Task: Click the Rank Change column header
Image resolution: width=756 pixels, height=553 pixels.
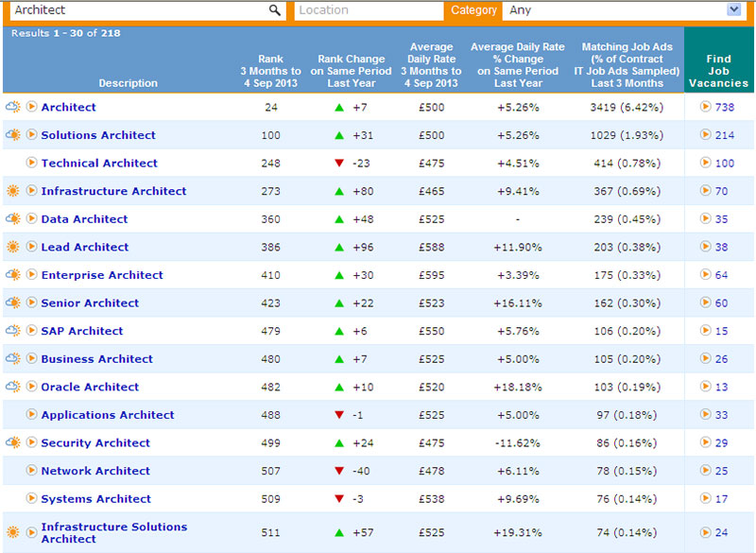Action: [x=351, y=71]
